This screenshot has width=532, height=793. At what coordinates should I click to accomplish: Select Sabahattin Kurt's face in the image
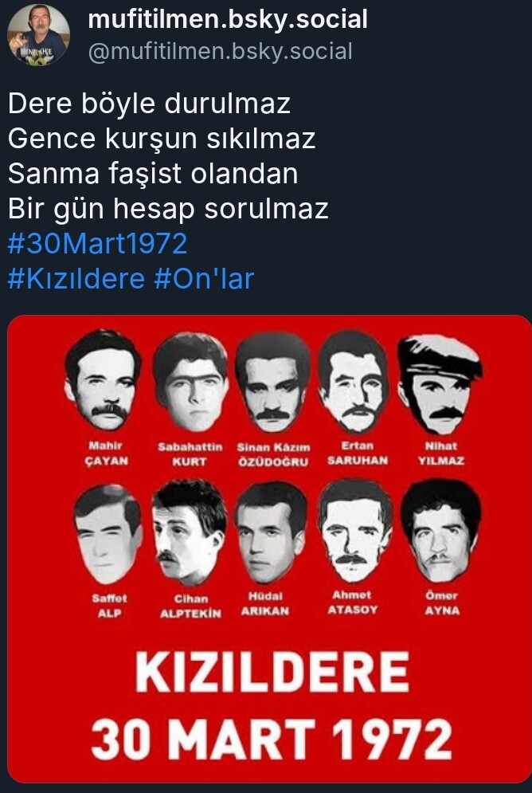[x=190, y=382]
